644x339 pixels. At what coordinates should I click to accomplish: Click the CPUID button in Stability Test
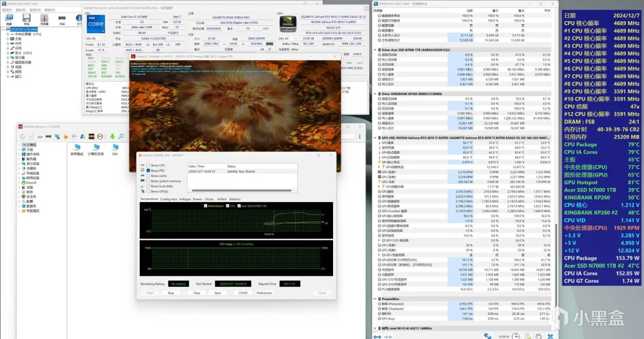(243, 293)
